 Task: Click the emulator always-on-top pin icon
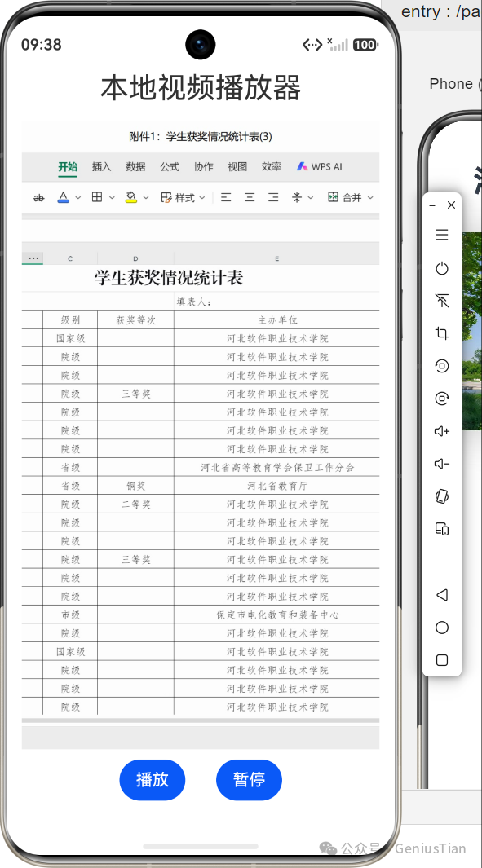[x=441, y=301]
